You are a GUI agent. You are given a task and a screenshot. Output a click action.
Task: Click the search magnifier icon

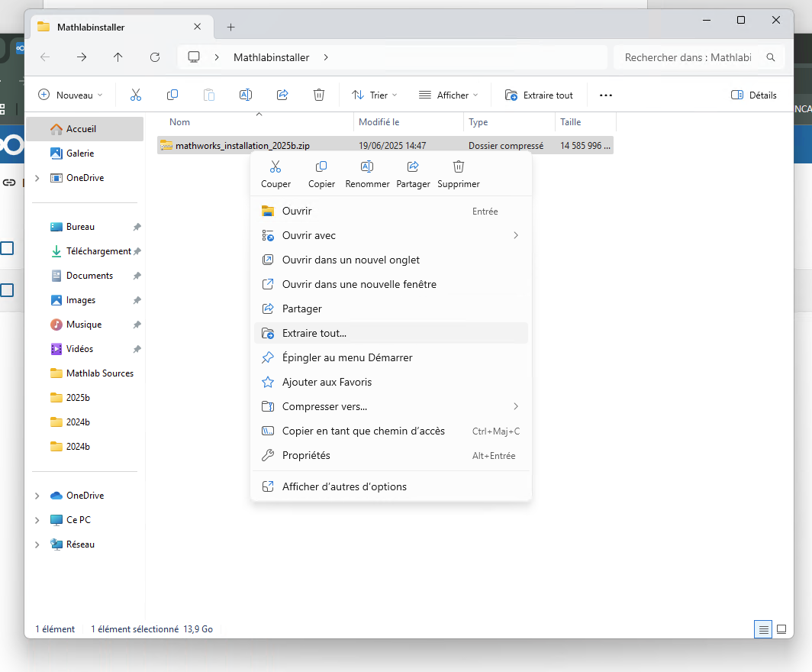click(x=771, y=57)
